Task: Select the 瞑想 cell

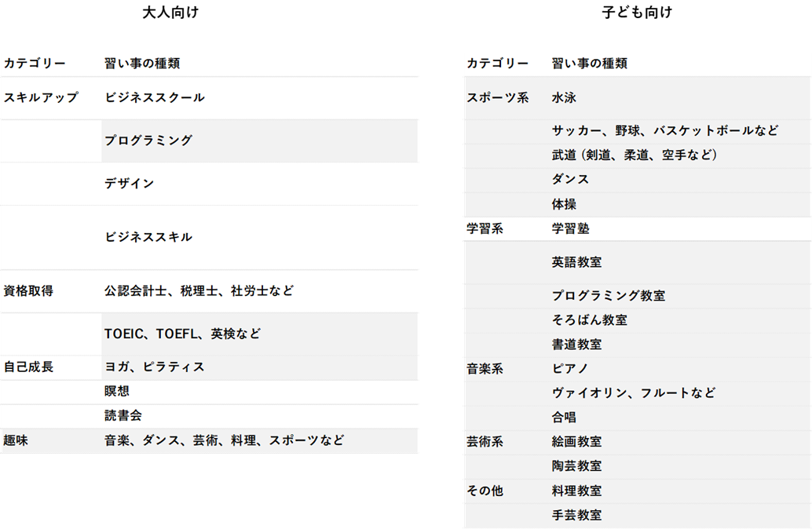Action: [x=117, y=392]
